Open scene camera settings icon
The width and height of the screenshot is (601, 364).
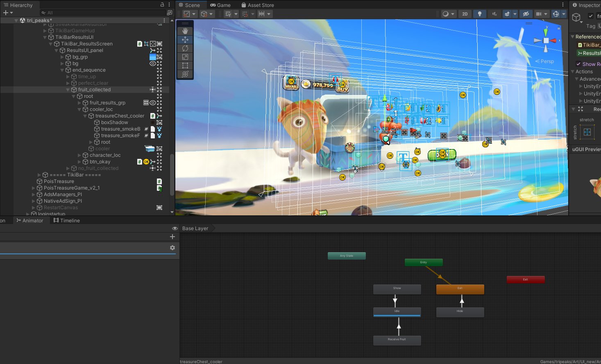539,14
